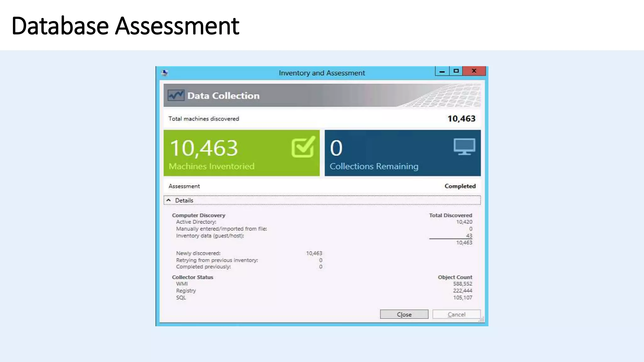Click the resize grip in window corner
This screenshot has width=644, height=362.
481,320
